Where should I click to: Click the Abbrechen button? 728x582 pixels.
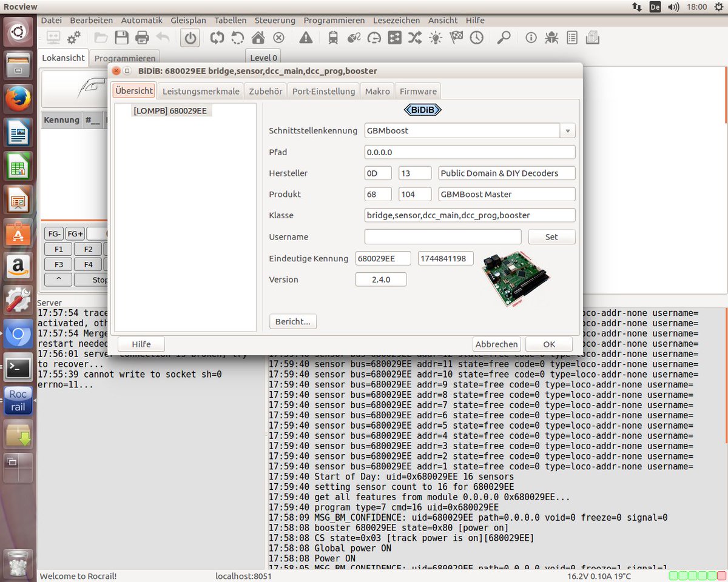pos(497,344)
